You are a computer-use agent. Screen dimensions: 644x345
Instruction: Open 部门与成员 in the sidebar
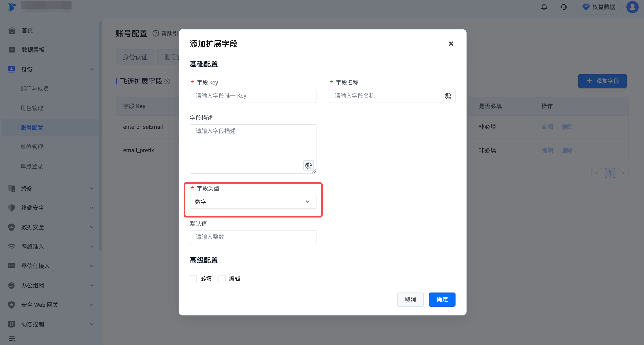click(34, 89)
